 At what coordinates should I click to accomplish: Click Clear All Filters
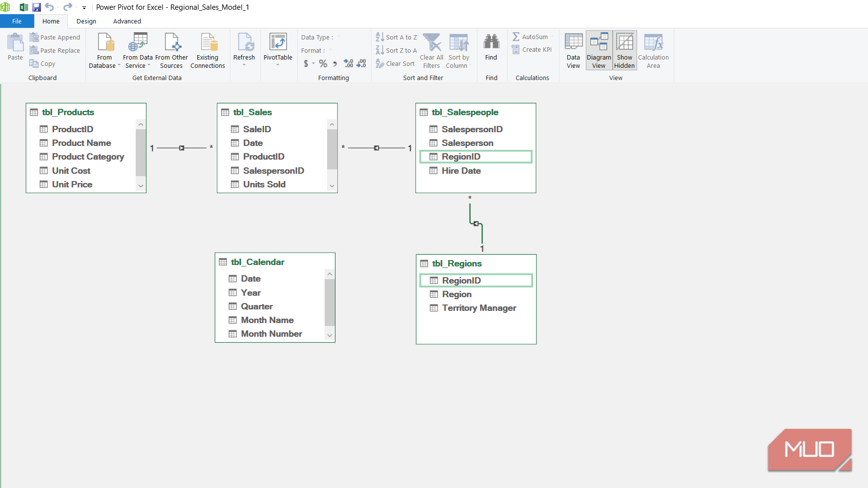click(432, 51)
